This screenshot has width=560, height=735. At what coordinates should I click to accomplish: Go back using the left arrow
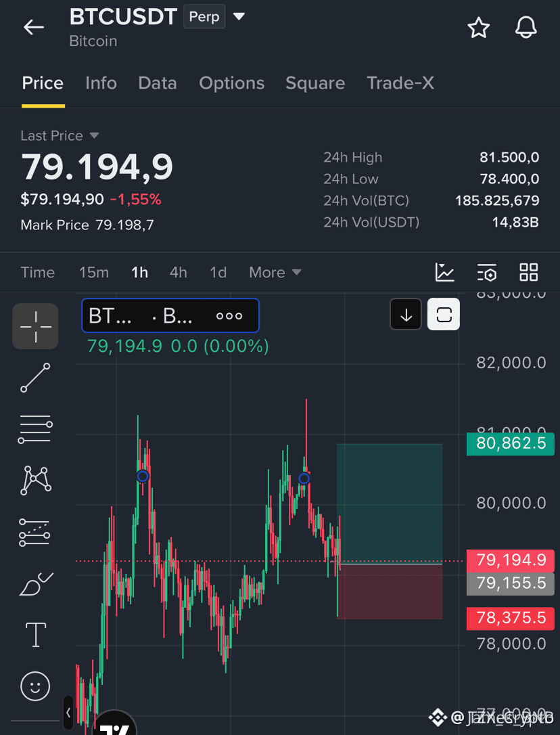(34, 27)
